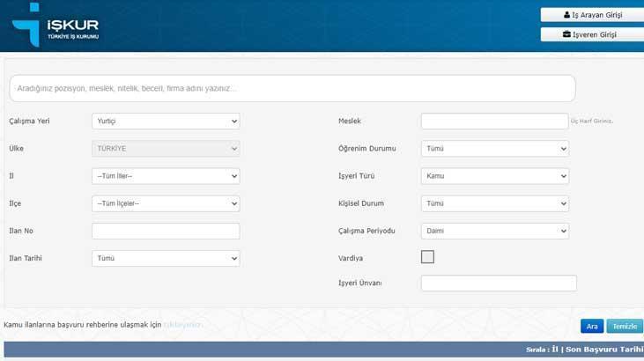Screen dimensions: 644x361
Task: Click the İŞKUR logo
Action: coord(56,26)
